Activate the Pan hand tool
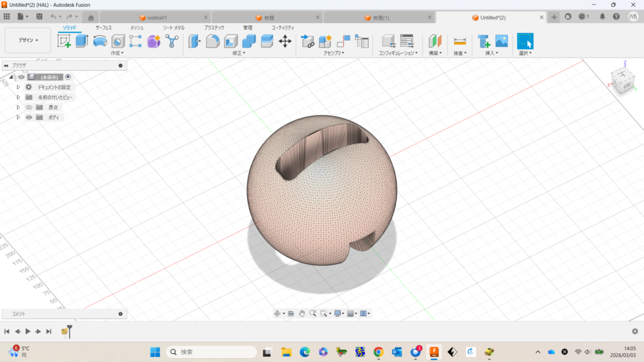644x362 pixels. pos(301,313)
